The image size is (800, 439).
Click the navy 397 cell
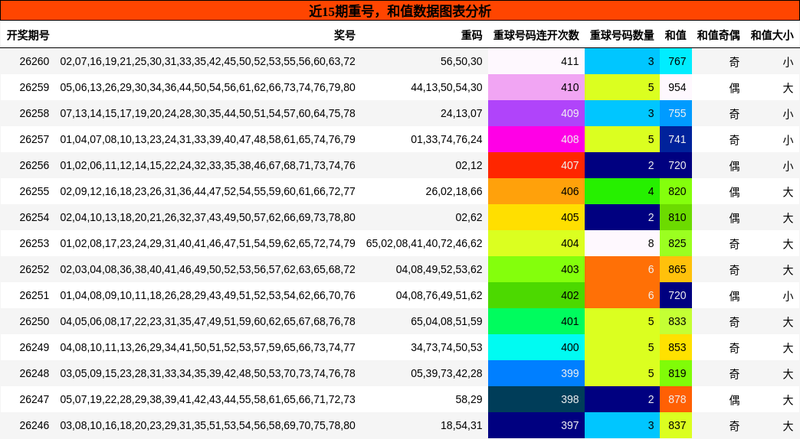coord(536,426)
